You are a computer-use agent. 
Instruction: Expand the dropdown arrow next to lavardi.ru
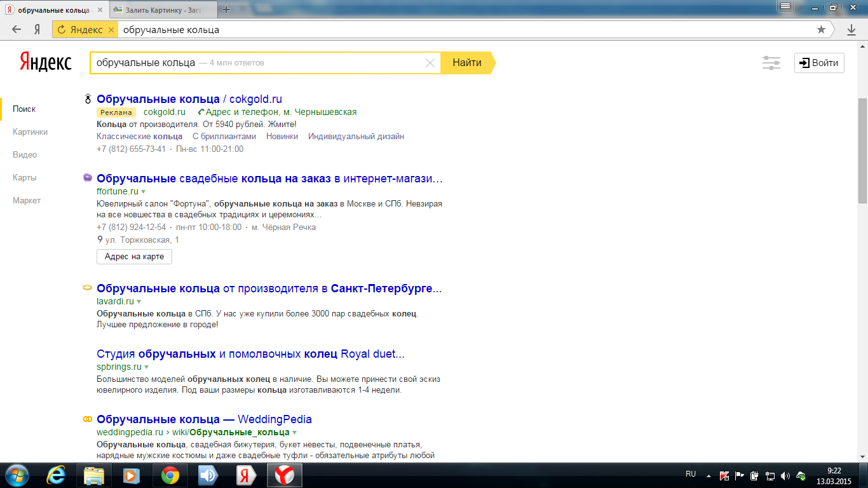[139, 302]
